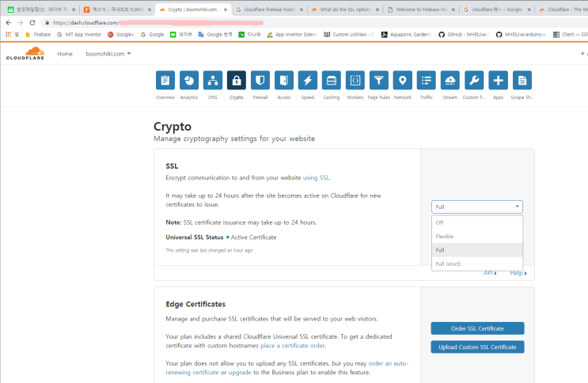The image size is (588, 383).
Task: Switch to the Crypto | boomchiki.com tab
Action: point(192,9)
